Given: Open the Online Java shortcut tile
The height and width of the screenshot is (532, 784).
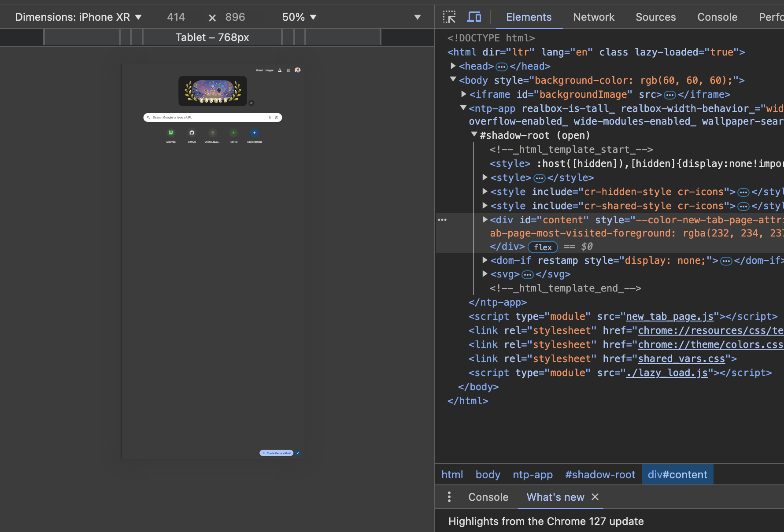Looking at the screenshot, I should pos(213,136).
